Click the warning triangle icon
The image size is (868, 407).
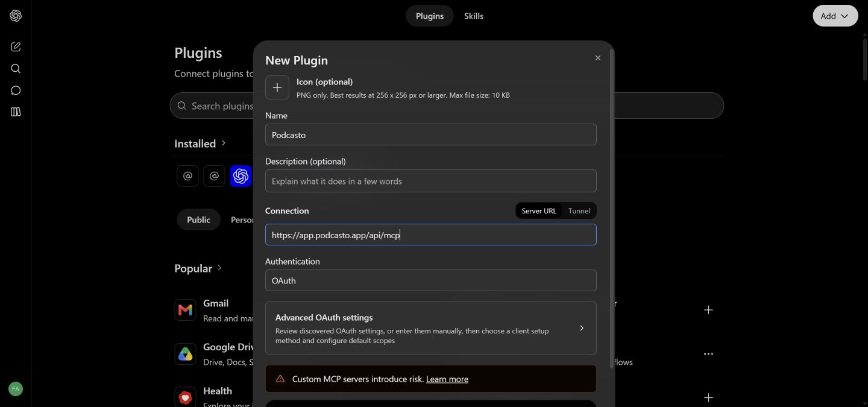(x=280, y=379)
